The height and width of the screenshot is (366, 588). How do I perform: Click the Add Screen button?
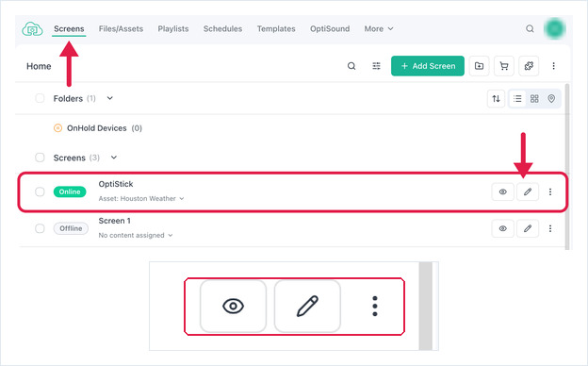[428, 66]
